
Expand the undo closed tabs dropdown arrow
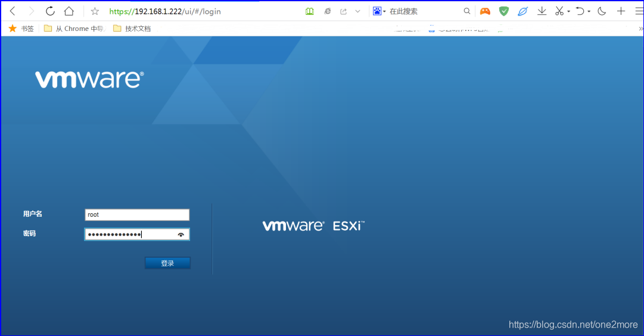(589, 11)
